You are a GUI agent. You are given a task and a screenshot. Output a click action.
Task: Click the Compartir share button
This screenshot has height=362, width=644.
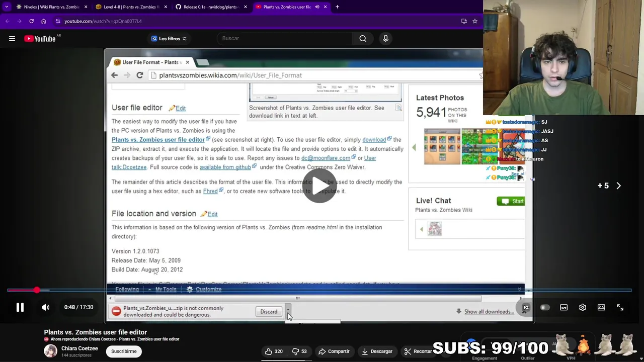point(334,351)
